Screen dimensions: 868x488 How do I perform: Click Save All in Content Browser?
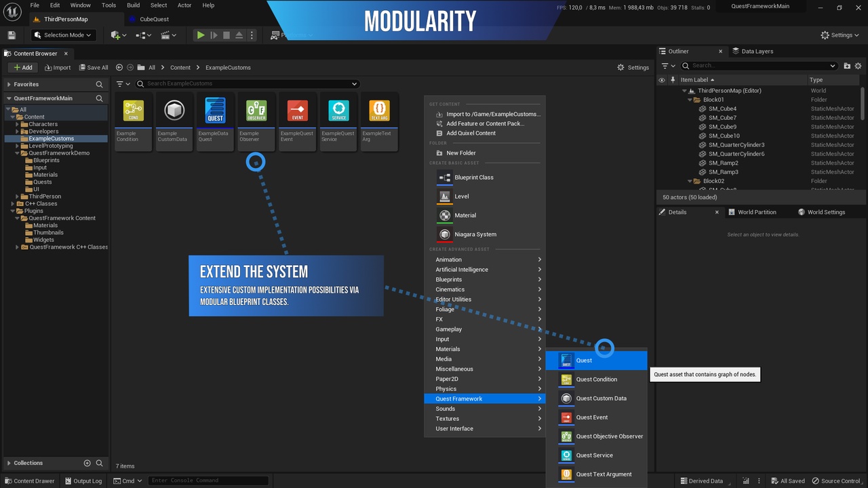[x=94, y=67]
